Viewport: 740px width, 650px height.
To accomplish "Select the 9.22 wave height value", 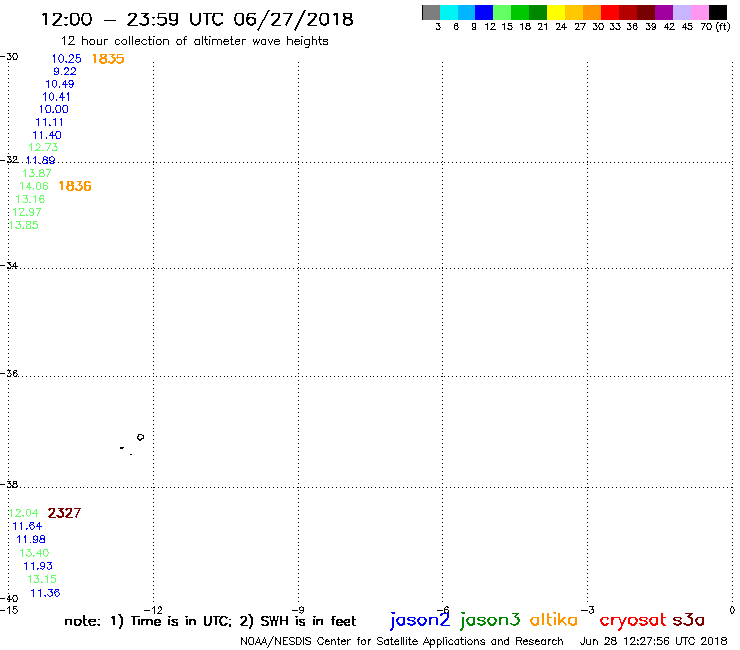I will pos(65,71).
